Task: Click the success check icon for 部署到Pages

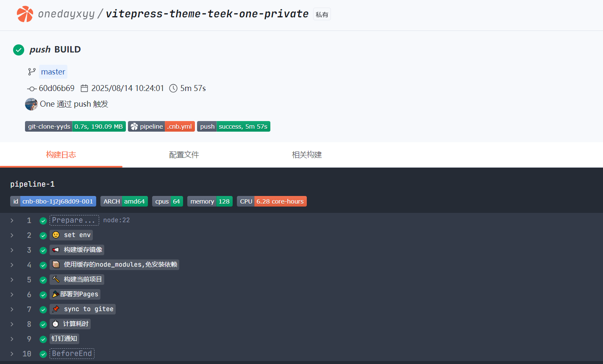Action: (x=43, y=295)
